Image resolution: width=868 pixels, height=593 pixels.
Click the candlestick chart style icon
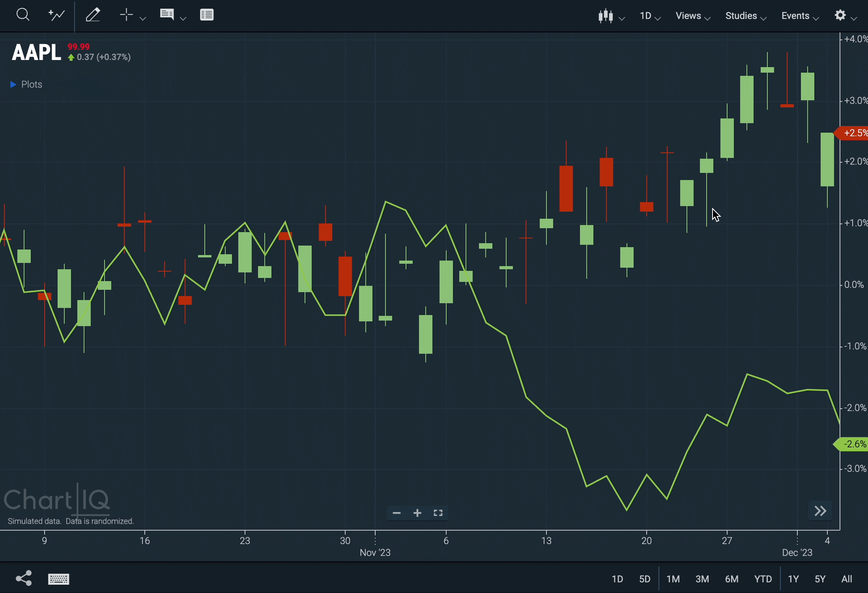pos(606,16)
